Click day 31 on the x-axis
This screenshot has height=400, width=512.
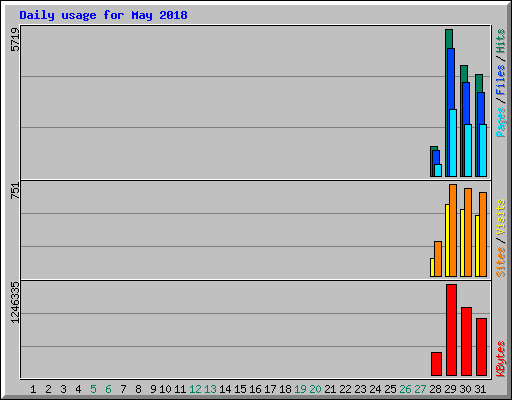(480, 389)
